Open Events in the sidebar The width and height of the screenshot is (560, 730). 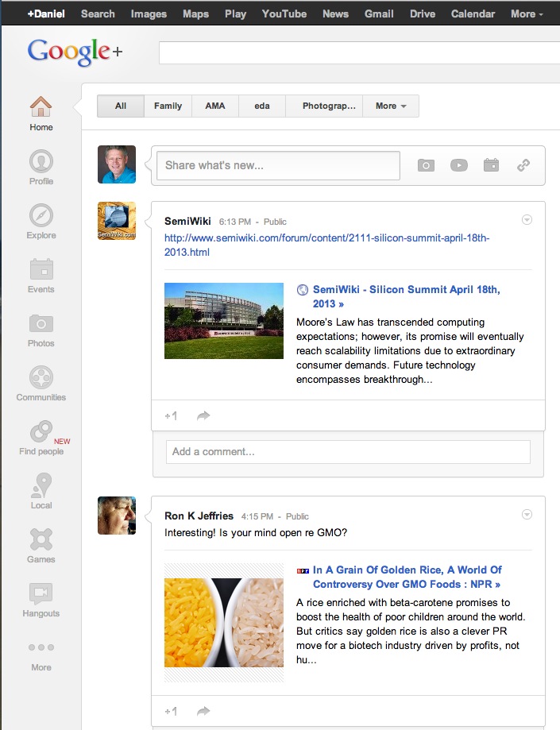(41, 271)
